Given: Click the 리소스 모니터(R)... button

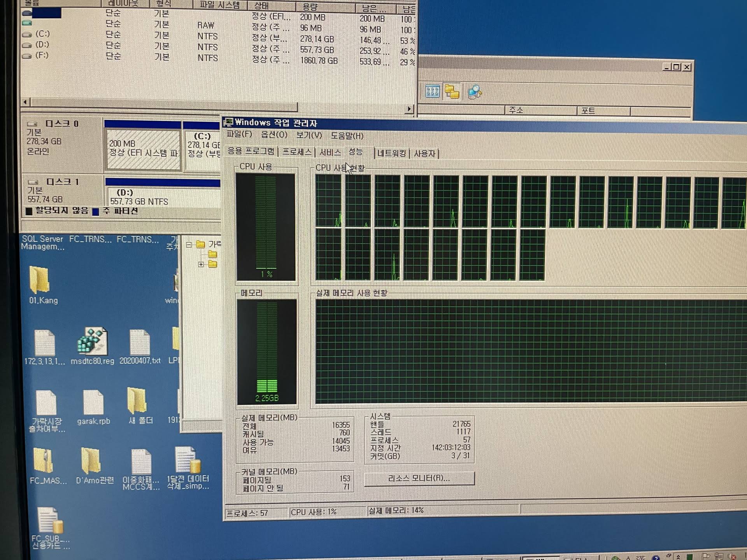Looking at the screenshot, I should pyautogui.click(x=419, y=478).
